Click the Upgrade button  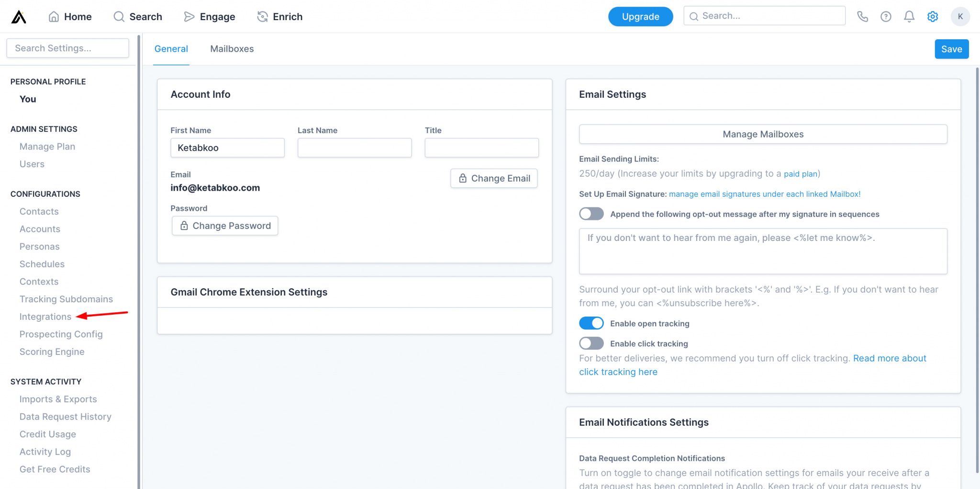pos(640,17)
